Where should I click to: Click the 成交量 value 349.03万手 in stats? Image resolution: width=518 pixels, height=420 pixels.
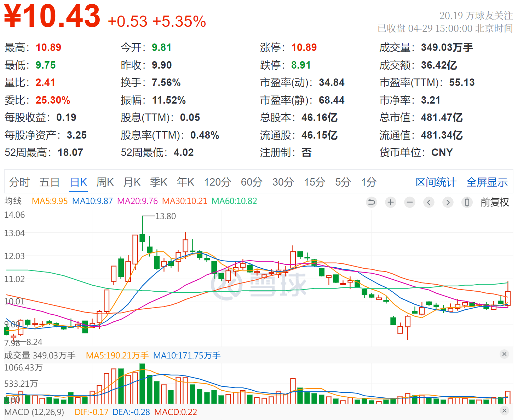click(x=447, y=47)
